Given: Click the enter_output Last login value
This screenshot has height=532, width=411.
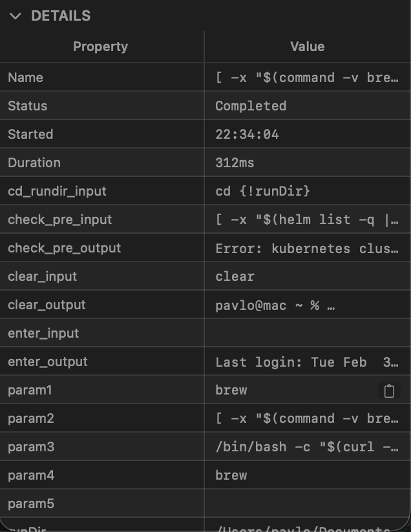Looking at the screenshot, I should point(307,362).
